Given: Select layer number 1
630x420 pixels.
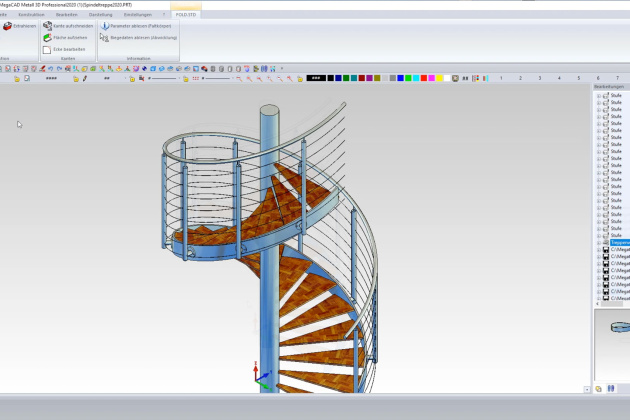Looking at the screenshot, I should click(x=500, y=77).
